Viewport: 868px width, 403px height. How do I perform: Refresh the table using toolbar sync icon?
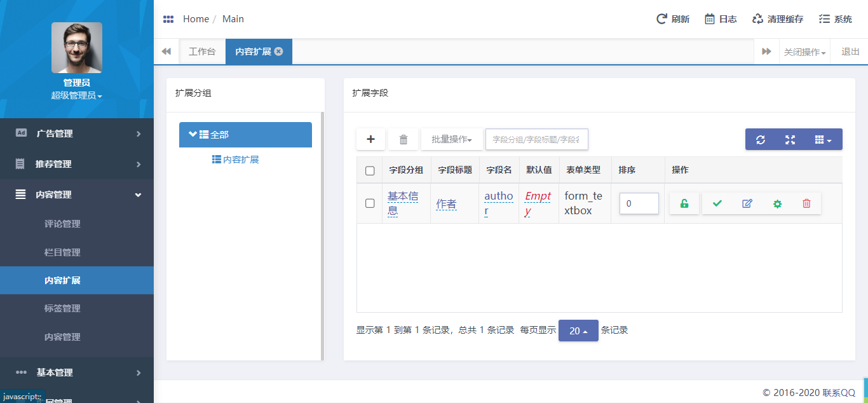(x=761, y=139)
